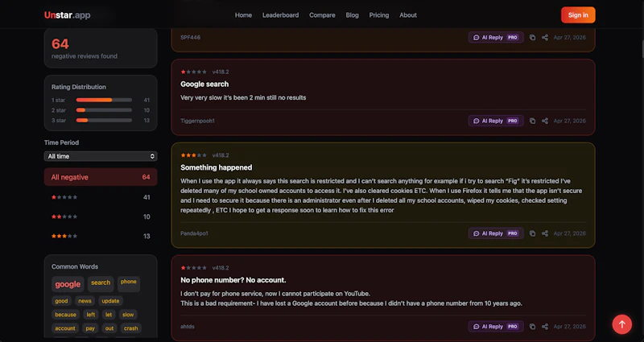Share the SPF446 review
Image resolution: width=644 pixels, height=342 pixels.
pyautogui.click(x=545, y=37)
